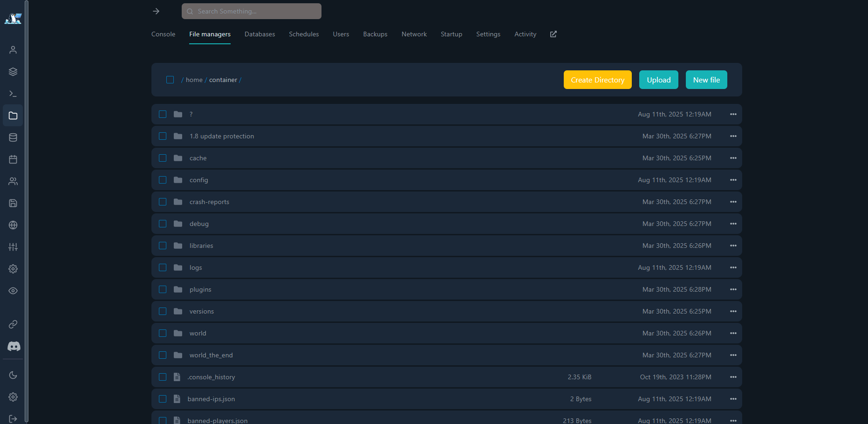Click the Create Directory button

coord(597,80)
